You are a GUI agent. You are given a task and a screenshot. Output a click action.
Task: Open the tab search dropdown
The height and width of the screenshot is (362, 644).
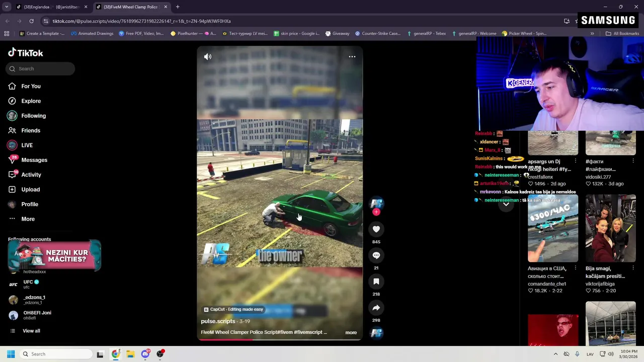point(7,7)
